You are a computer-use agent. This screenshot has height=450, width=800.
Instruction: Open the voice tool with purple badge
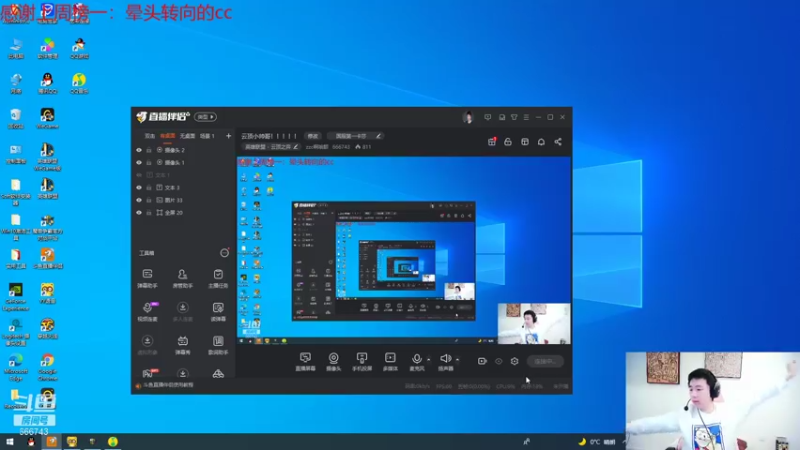tap(147, 312)
